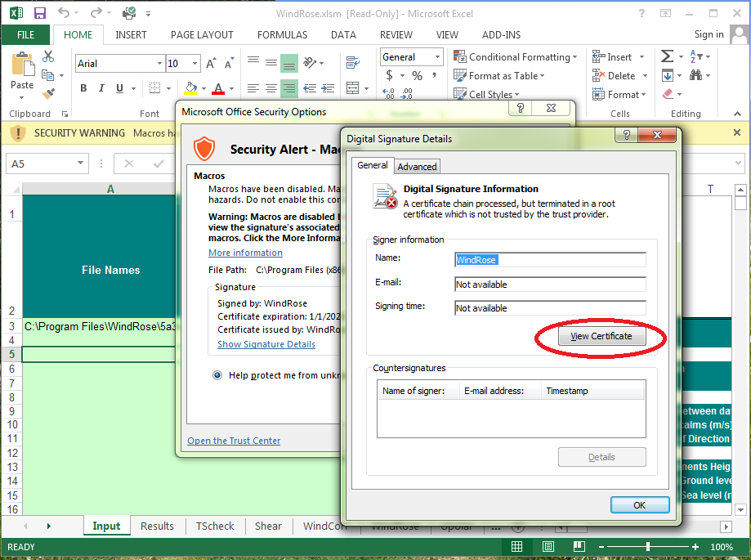Open General number format dropdown
The width and height of the screenshot is (751, 560).
(x=437, y=57)
